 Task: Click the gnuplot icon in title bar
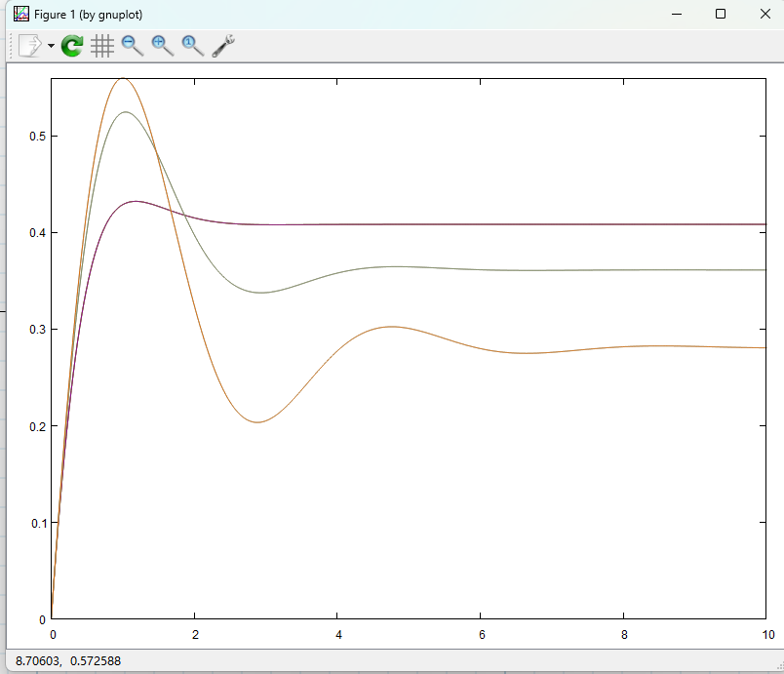point(20,15)
